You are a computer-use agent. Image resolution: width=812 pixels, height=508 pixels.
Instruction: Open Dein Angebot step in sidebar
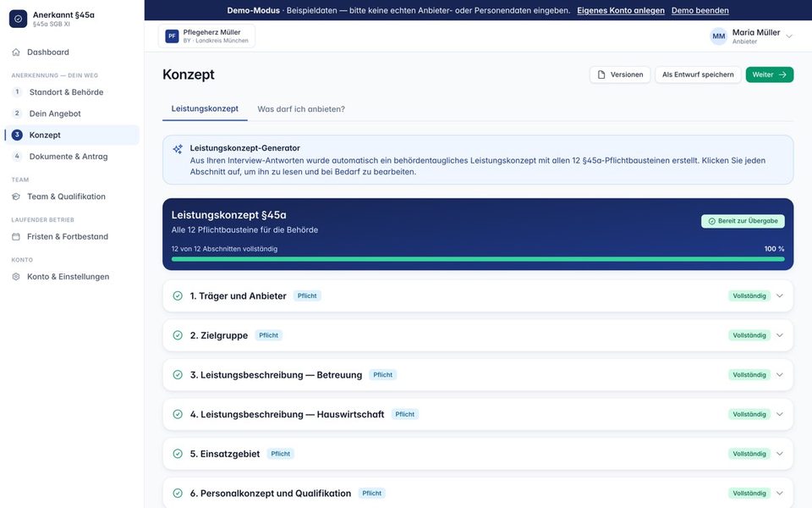tap(71, 113)
